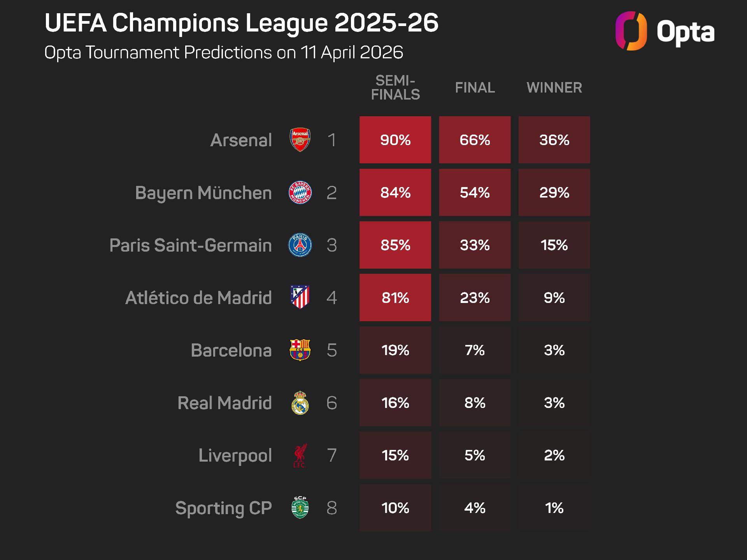
Task: Click the Atlético de Madrid crest
Action: point(300,297)
